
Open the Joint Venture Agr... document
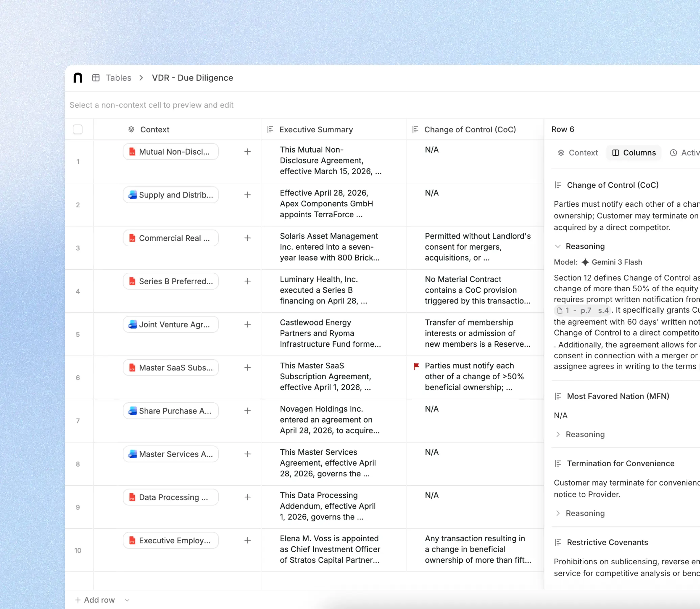pos(170,324)
